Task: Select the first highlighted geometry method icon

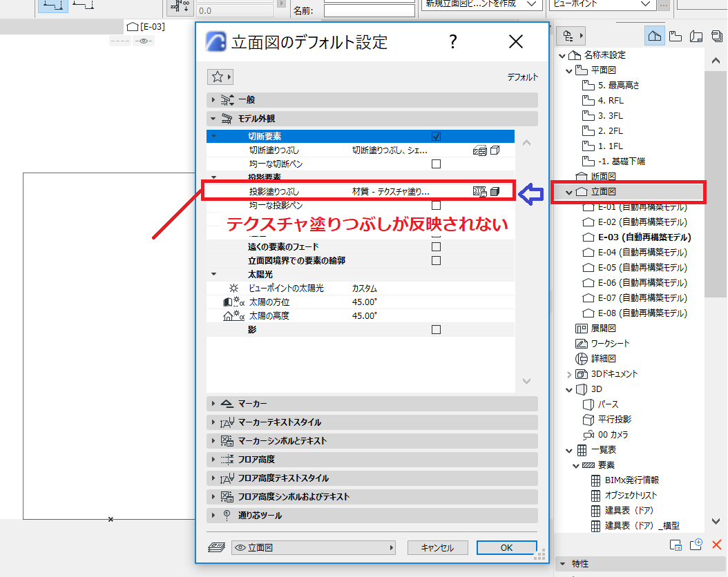Action: [53, 5]
